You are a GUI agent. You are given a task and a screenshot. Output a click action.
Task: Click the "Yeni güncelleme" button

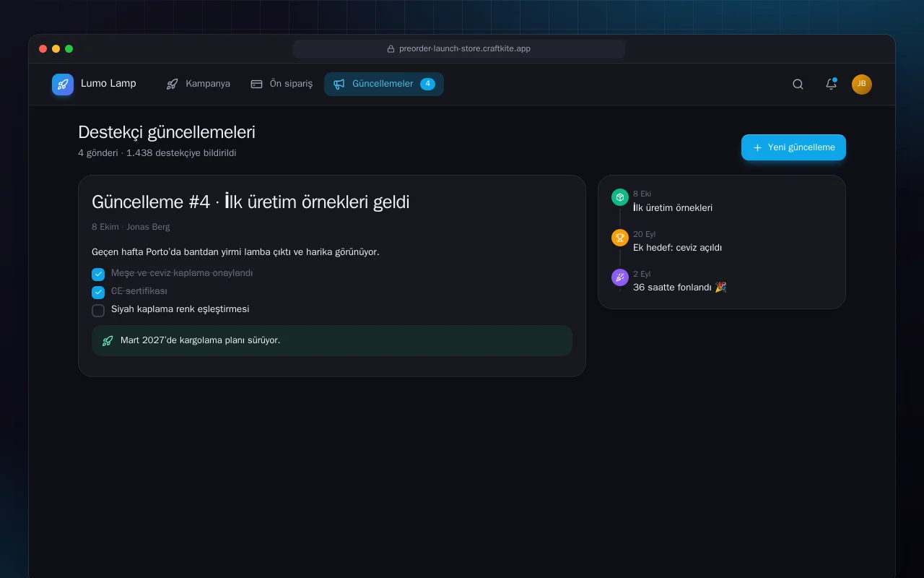[793, 147]
